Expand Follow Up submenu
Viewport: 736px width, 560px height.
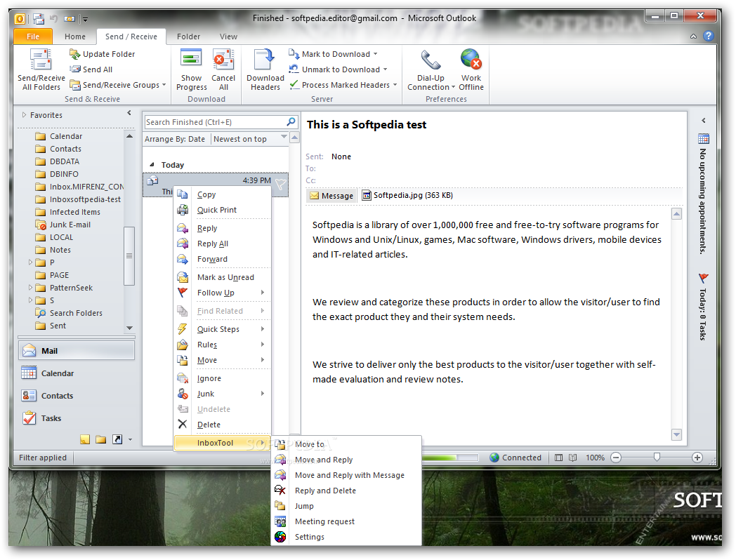click(x=223, y=293)
